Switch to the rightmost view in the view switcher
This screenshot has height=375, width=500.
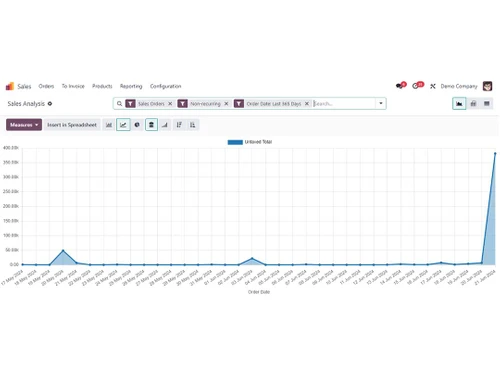(x=487, y=104)
